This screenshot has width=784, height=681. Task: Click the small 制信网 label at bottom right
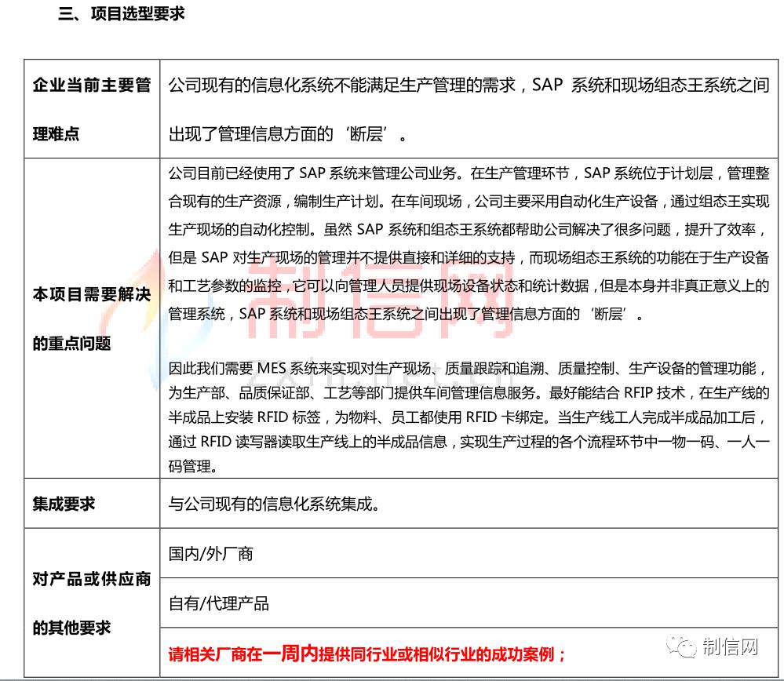(730, 647)
